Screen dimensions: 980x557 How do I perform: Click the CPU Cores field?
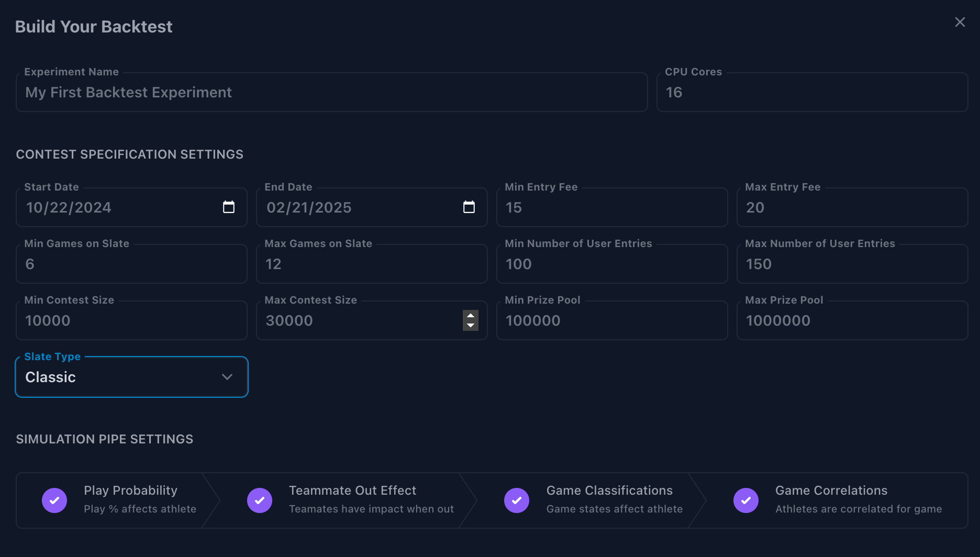point(812,92)
